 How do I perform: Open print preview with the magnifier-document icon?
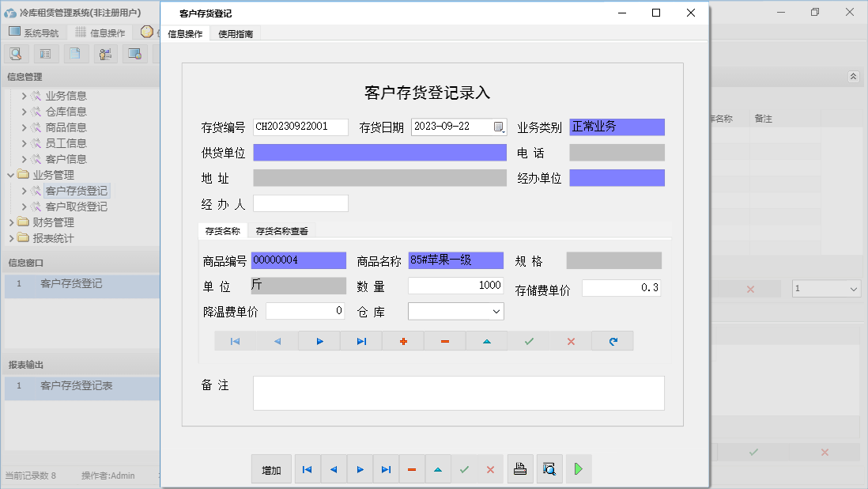coord(549,468)
